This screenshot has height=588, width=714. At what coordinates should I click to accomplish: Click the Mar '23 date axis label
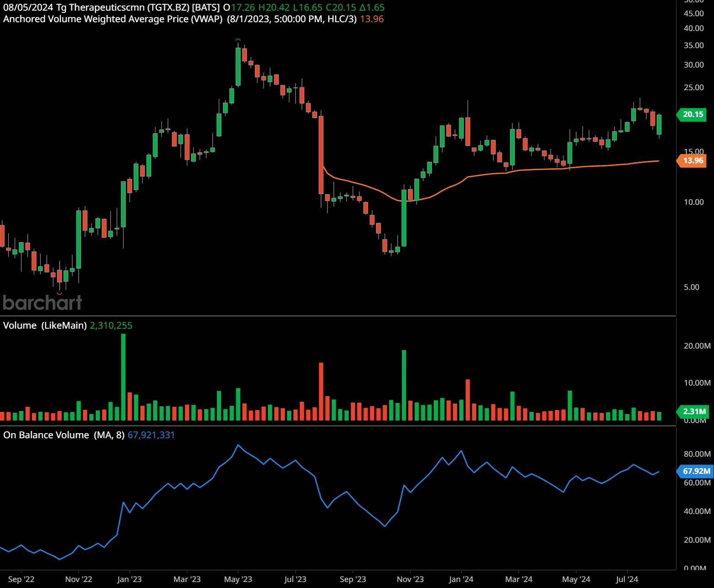(x=187, y=579)
